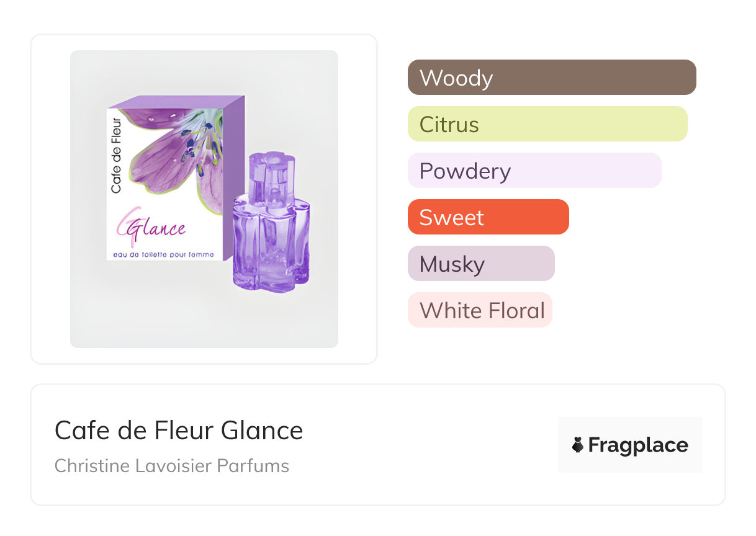Click 'eau de toilette pour femme' text

click(x=164, y=254)
